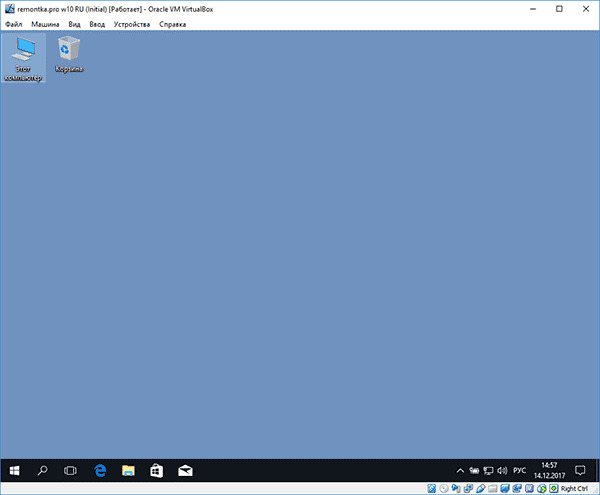Open the Устройства menu
The image size is (600, 495).
(132, 23)
